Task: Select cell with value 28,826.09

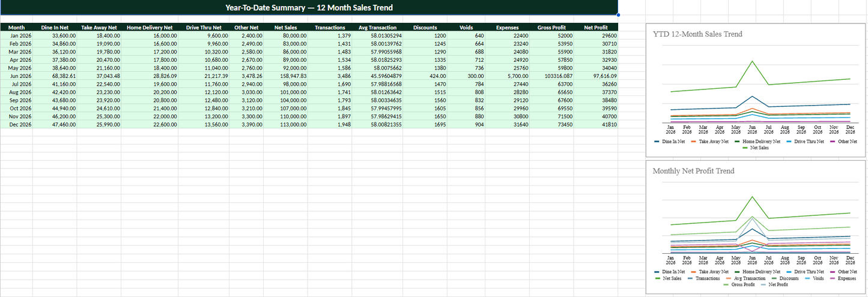Action: [150, 76]
